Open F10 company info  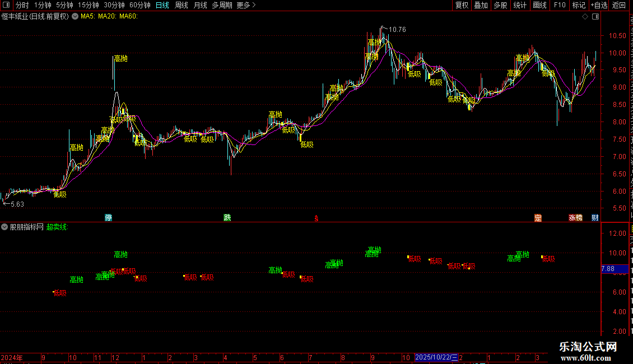tap(560, 5)
